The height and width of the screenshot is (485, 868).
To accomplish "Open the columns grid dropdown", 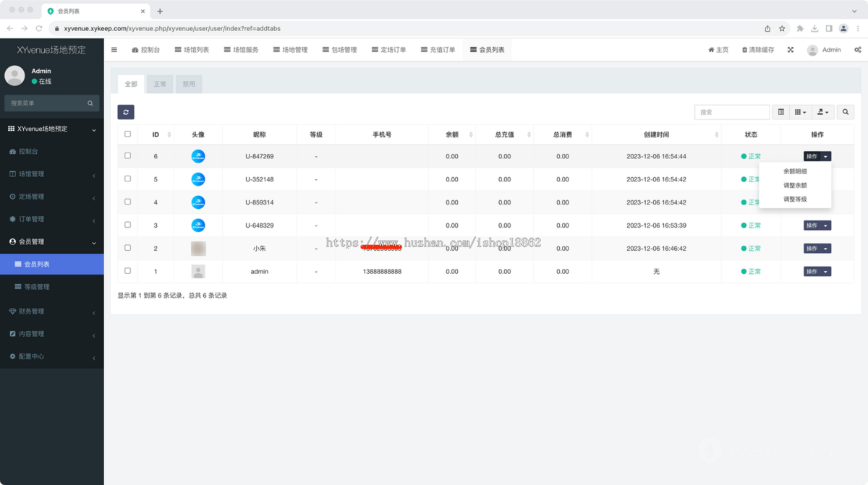I will 800,112.
